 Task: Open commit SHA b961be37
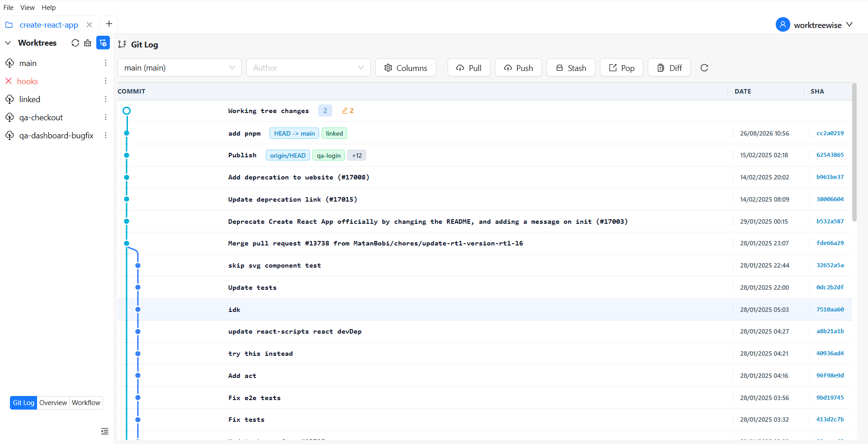pyautogui.click(x=830, y=177)
